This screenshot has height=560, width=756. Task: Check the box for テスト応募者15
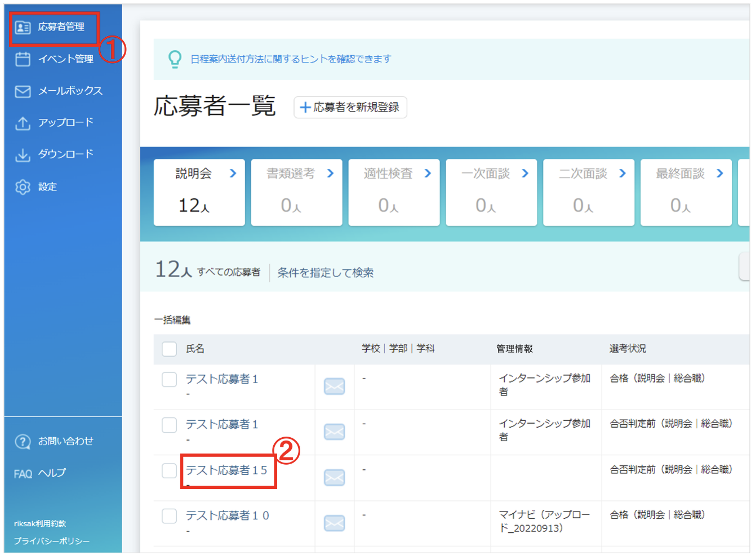(x=169, y=470)
